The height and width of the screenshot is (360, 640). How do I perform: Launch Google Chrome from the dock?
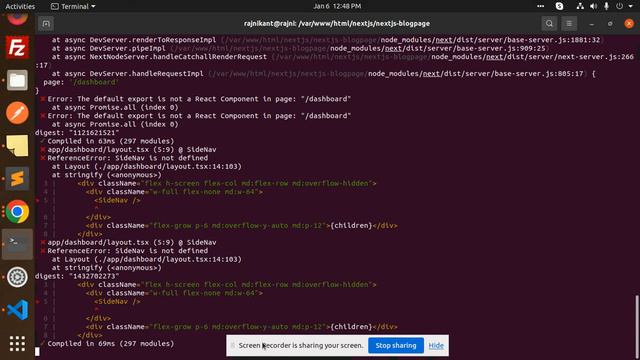[17, 211]
